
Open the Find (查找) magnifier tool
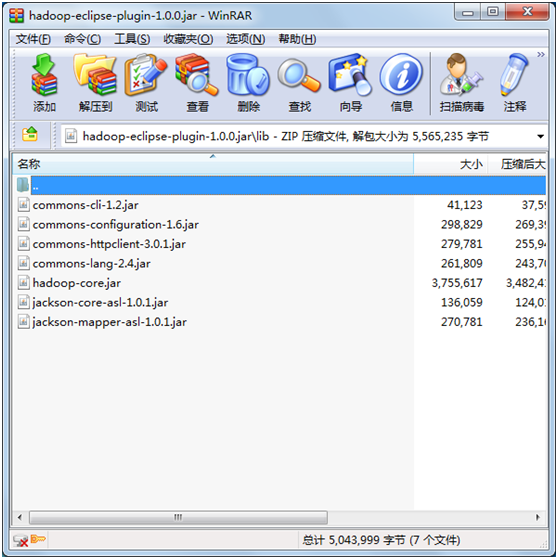[x=299, y=76]
